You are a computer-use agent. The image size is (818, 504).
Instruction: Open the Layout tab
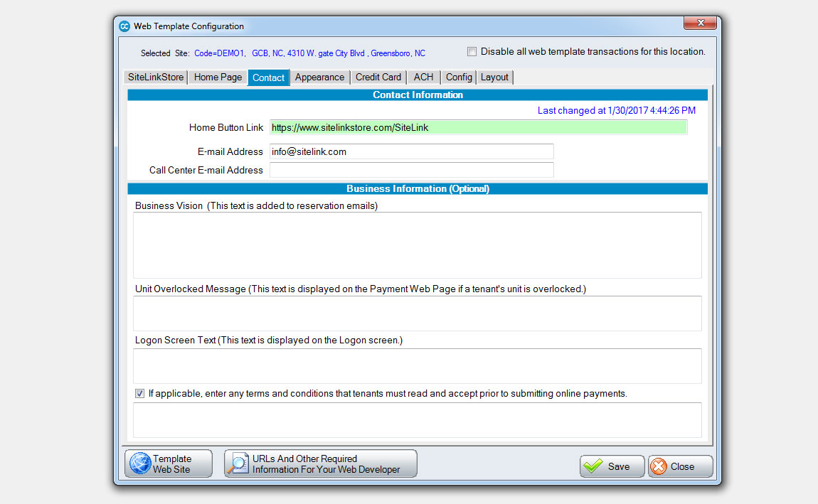tap(494, 77)
